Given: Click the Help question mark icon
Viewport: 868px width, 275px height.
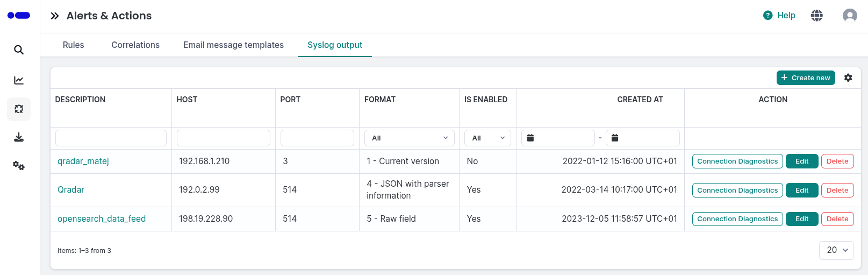Looking at the screenshot, I should tap(767, 16).
